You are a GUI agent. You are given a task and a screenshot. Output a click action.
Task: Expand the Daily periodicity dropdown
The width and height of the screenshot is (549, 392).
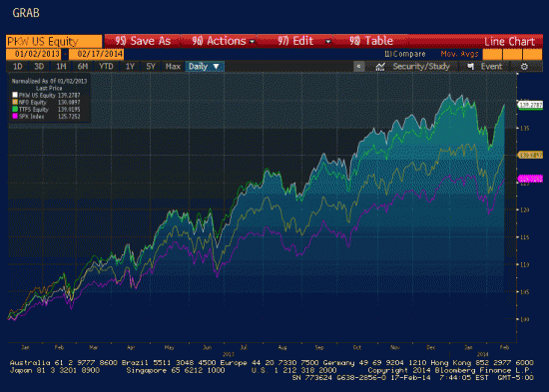click(x=205, y=67)
